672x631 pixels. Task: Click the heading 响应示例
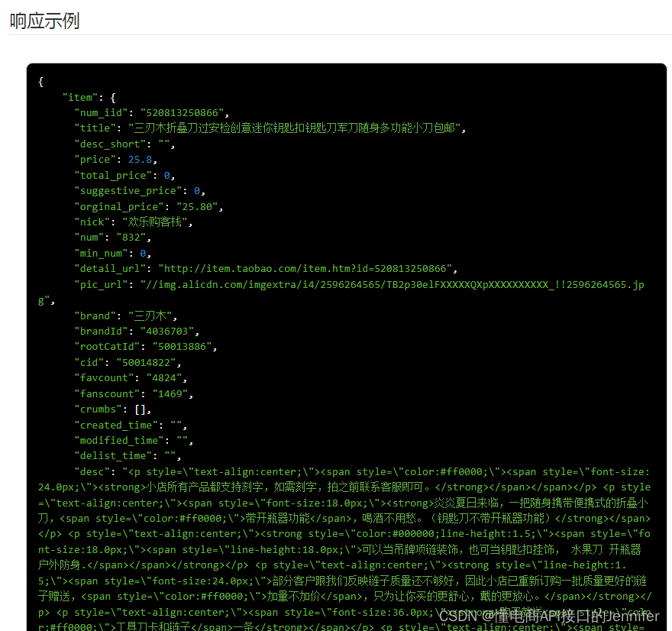(44, 21)
